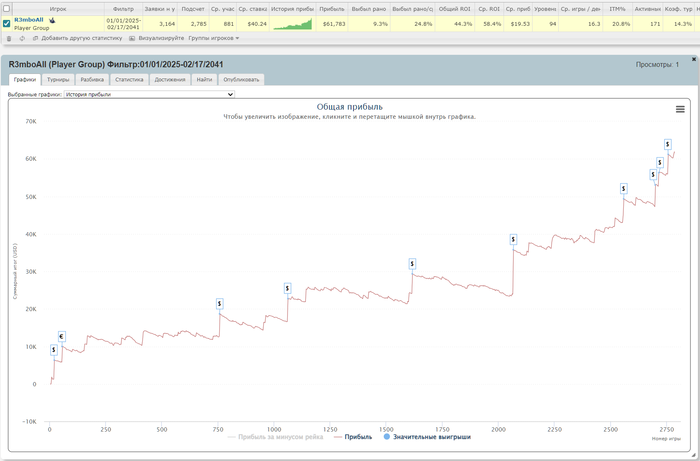Toggle the Значительные выигрыши legend series

pyautogui.click(x=427, y=437)
